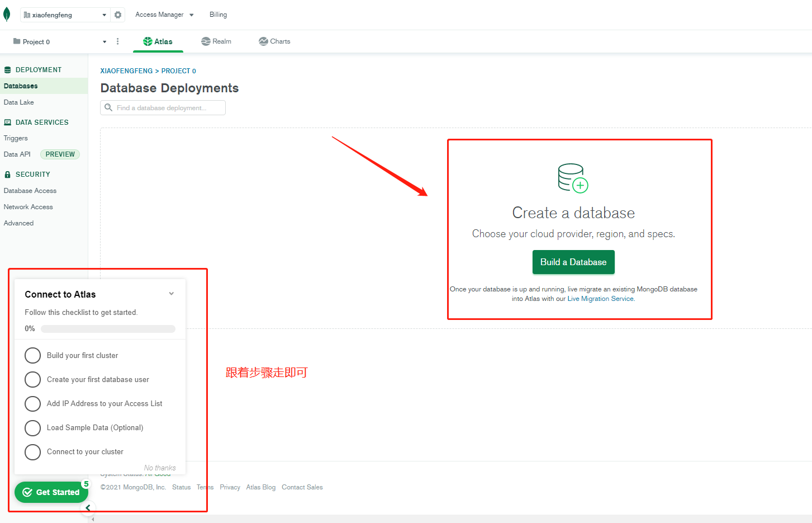
Task: Click the Build a Database button
Action: [573, 262]
